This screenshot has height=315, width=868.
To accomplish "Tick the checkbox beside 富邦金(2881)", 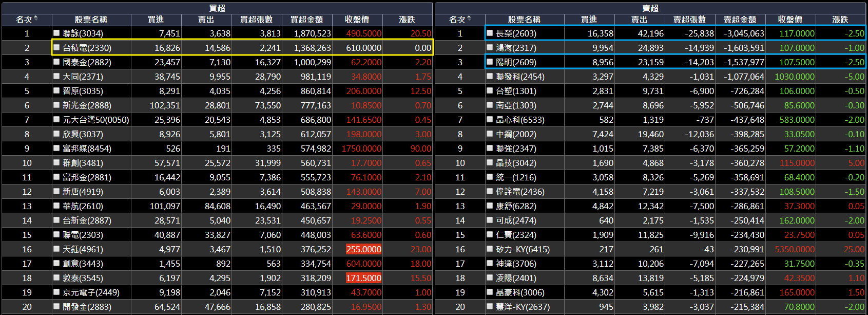I will tap(57, 177).
